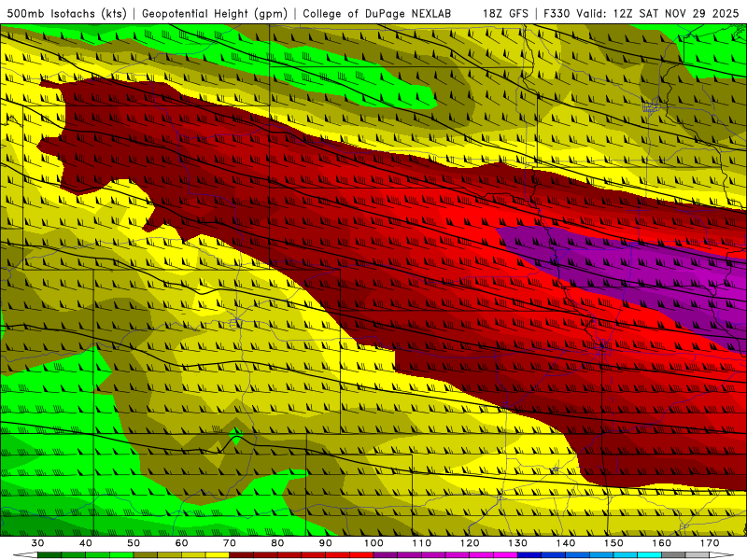
Task: Click the legend value 150
Action: pos(614,543)
